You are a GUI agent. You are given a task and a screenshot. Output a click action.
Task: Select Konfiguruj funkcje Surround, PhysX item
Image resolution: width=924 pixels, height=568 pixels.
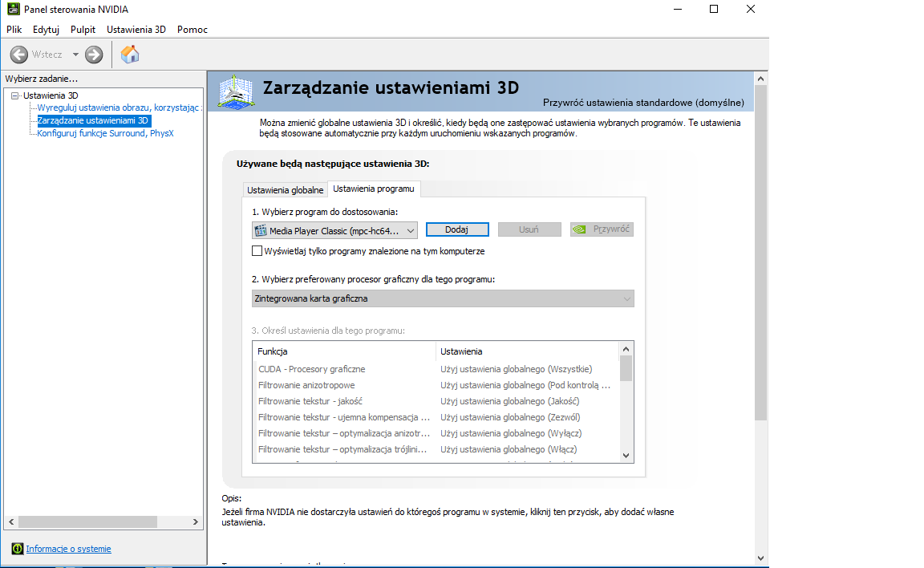105,133
